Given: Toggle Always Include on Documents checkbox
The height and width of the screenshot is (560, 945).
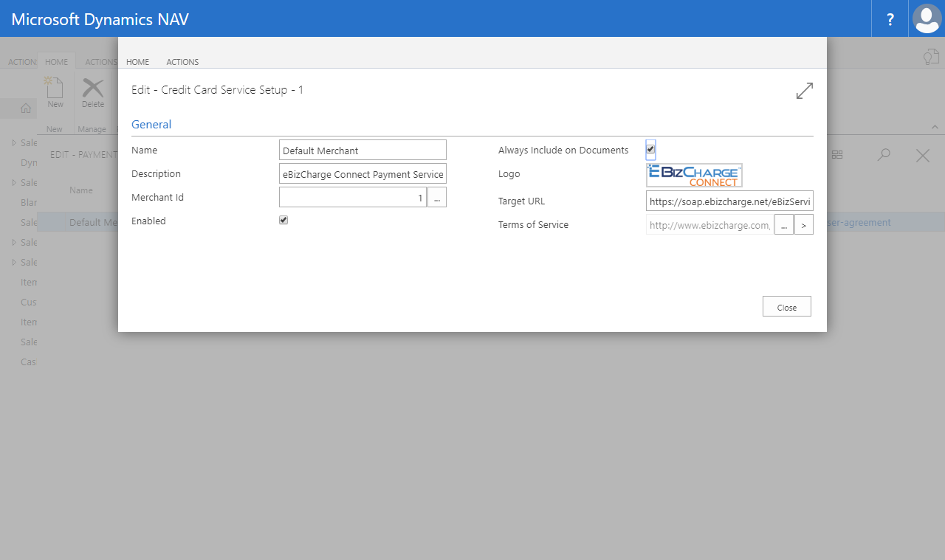Looking at the screenshot, I should coord(650,149).
